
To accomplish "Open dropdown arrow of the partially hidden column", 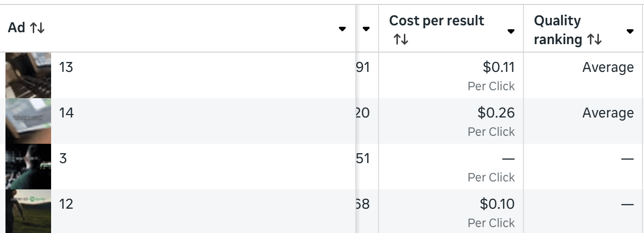I will click(366, 29).
